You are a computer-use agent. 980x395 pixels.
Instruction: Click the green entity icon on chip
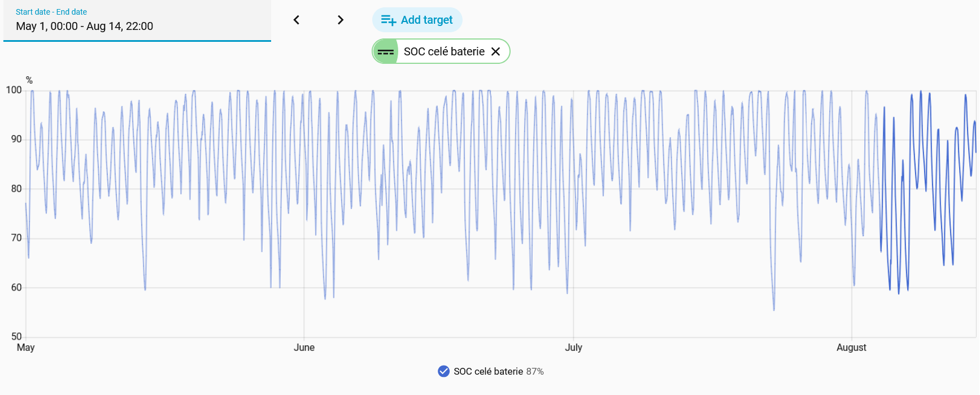tap(386, 51)
